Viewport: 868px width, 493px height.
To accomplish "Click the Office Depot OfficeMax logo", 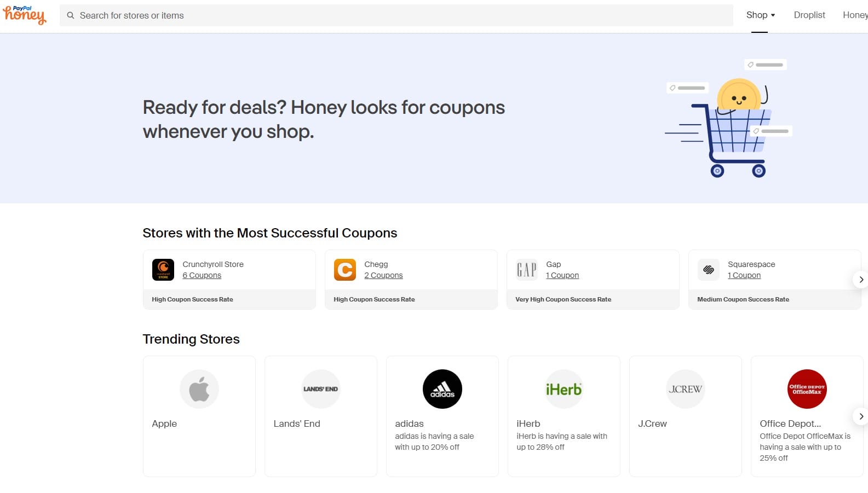I will click(807, 389).
